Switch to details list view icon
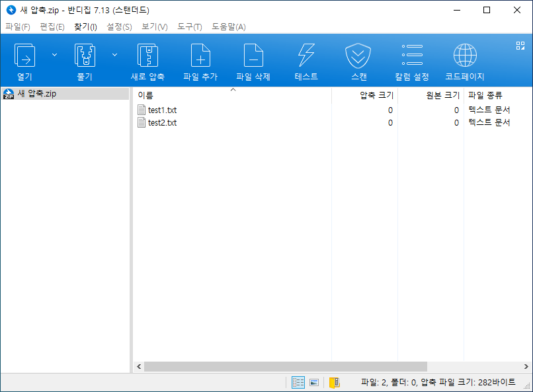The image size is (533, 392). 298,383
